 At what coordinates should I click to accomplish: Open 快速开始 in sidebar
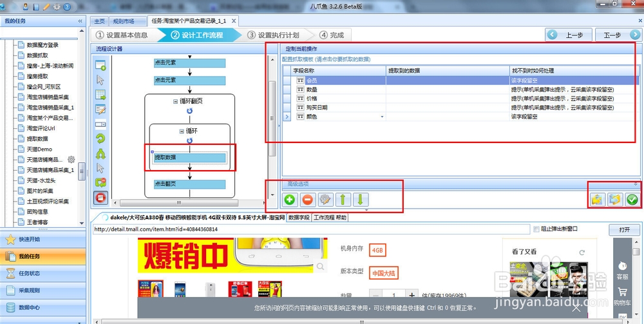(43, 239)
